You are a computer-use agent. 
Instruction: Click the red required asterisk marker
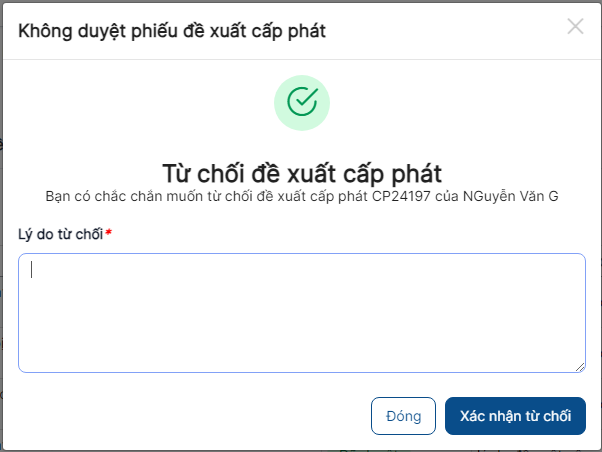tap(108, 232)
